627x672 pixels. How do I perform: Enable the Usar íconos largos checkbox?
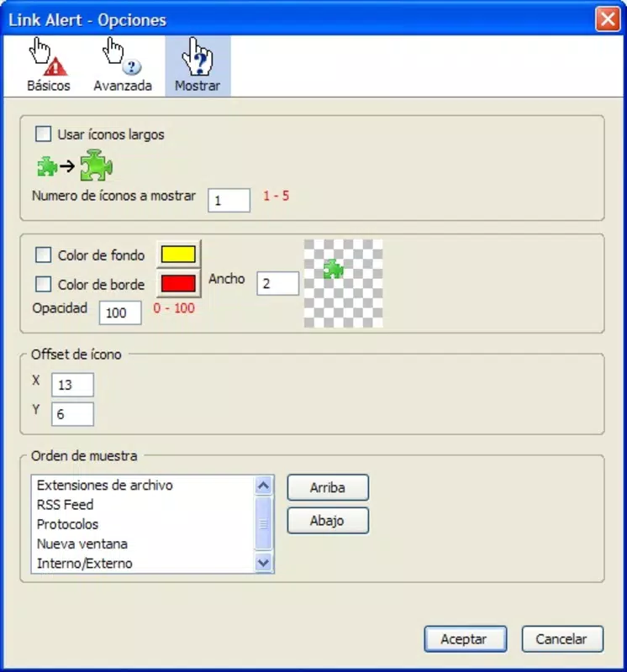click(44, 134)
